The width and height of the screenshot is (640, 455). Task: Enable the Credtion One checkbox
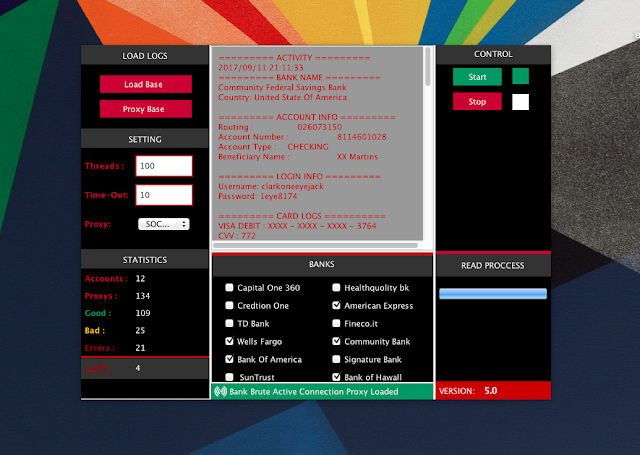(229, 306)
